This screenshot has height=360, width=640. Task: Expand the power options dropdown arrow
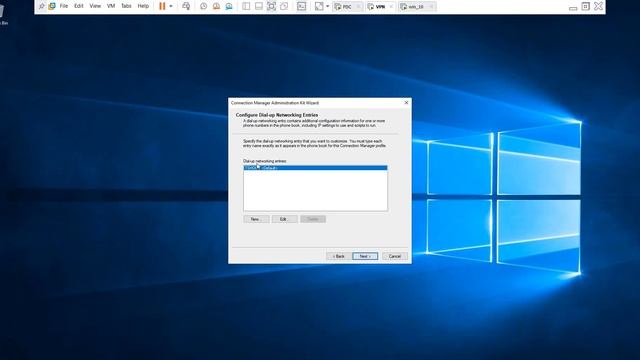click(x=171, y=6)
